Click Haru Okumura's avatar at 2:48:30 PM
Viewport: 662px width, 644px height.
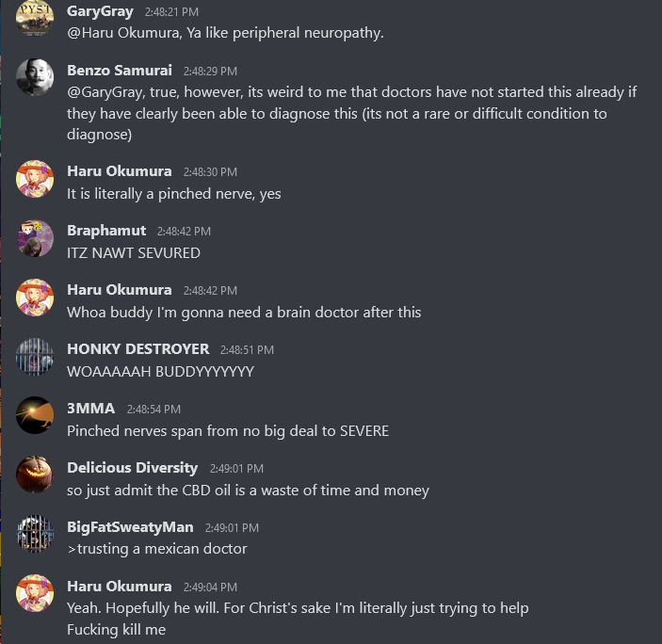coord(35,179)
